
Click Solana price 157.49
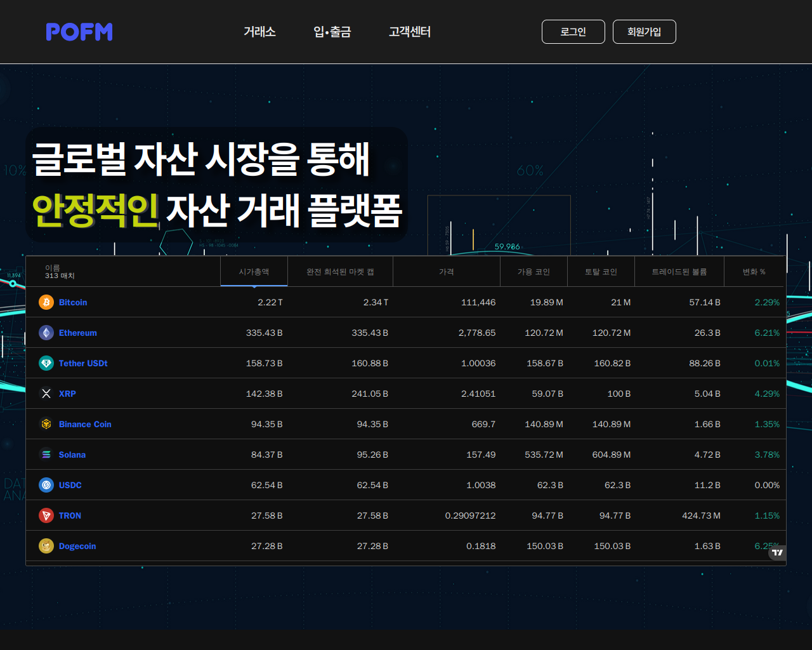click(481, 455)
